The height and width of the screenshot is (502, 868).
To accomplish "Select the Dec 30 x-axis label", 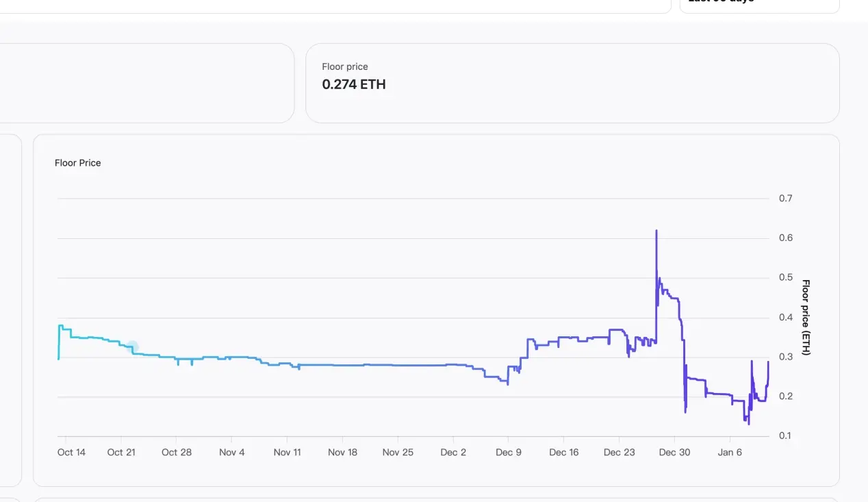I will pos(674,452).
